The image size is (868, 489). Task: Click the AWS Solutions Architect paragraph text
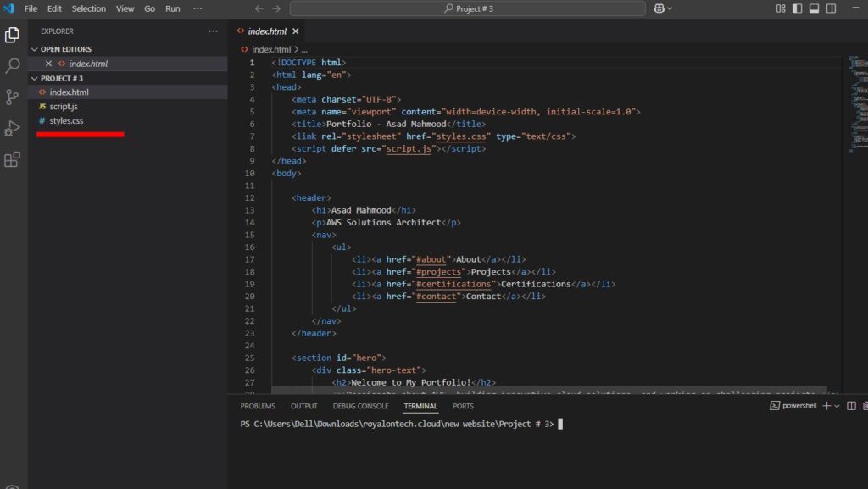pyautogui.click(x=384, y=222)
